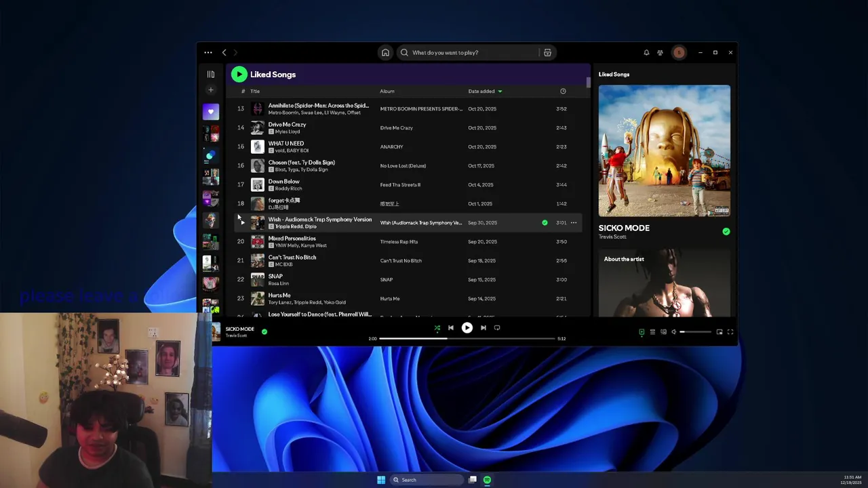Play Wish - Audiomack Trap Symphony Version row
Image resolution: width=868 pixels, height=488 pixels.
point(242,222)
